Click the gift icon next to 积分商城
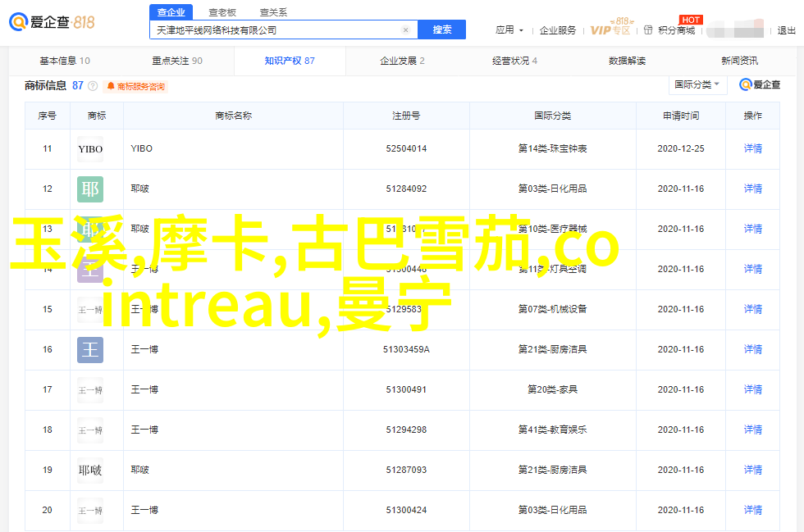 click(x=648, y=30)
